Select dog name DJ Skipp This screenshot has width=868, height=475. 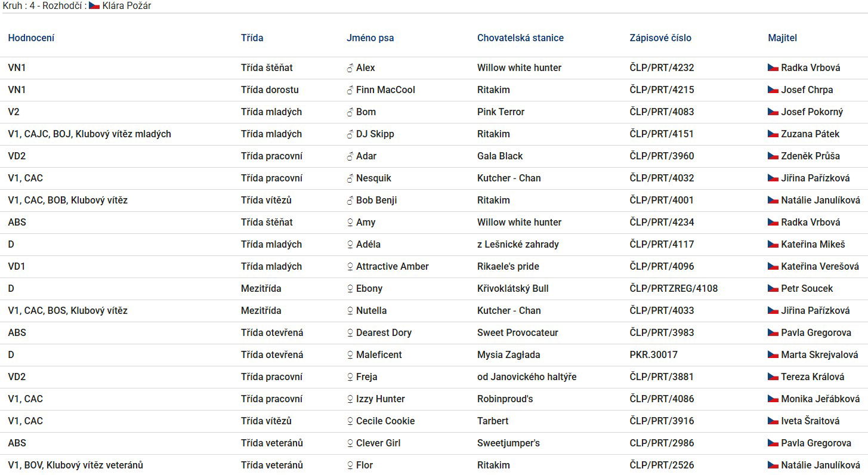point(375,134)
